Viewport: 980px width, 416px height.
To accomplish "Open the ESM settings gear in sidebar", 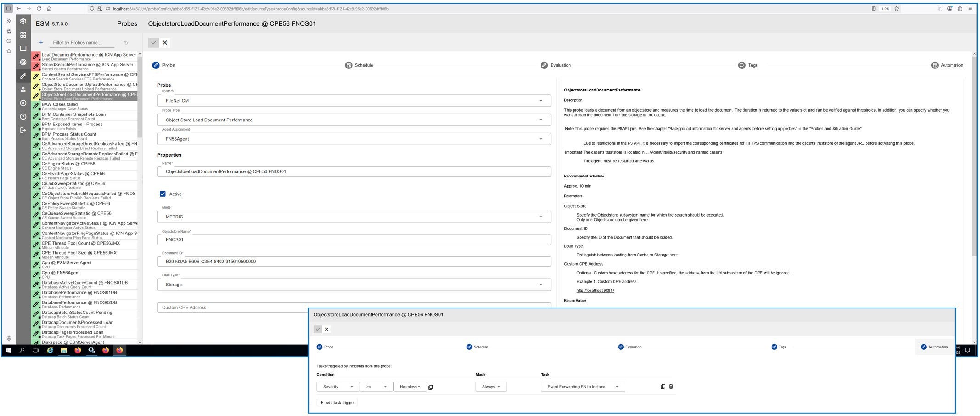I will tap(23, 21).
